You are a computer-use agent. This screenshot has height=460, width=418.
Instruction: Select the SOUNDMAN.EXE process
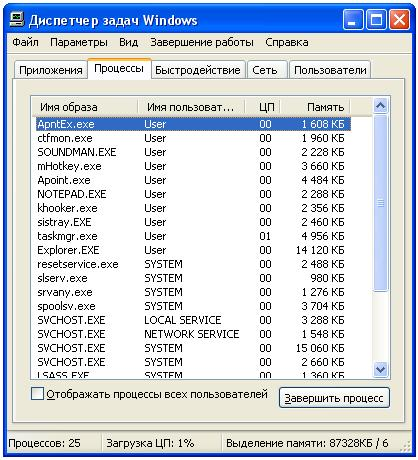pyautogui.click(x=193, y=152)
